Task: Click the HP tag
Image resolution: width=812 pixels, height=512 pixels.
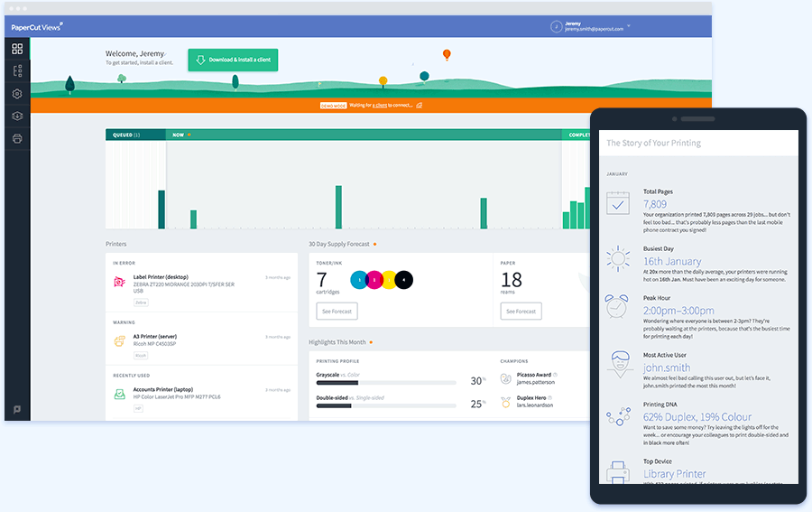Action: click(138, 408)
